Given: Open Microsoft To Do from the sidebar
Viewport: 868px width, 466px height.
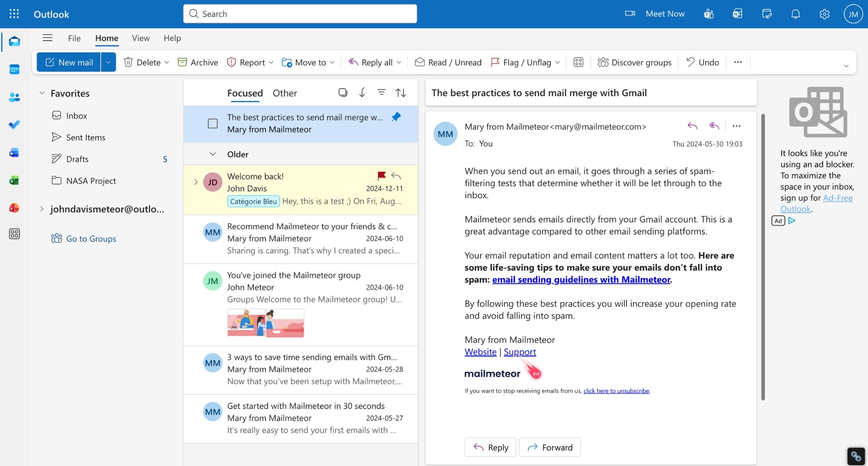Looking at the screenshot, I should click(x=15, y=125).
